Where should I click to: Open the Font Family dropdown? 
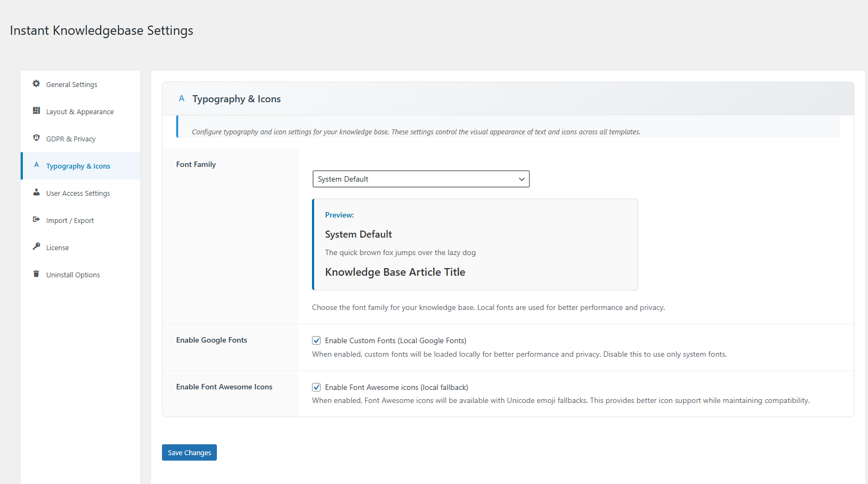[x=421, y=179]
